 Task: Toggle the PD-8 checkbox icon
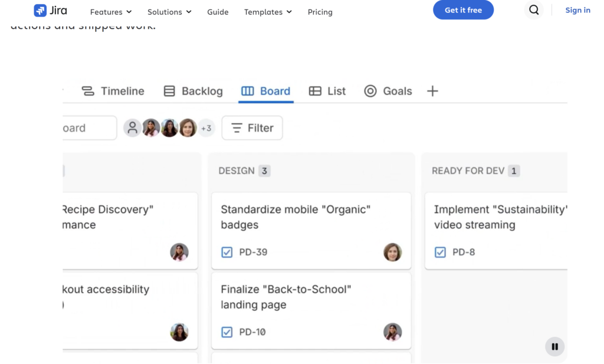440,252
